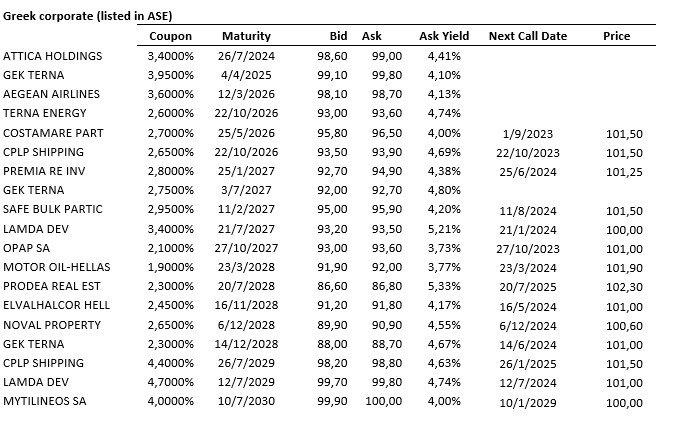This screenshot has width=673, height=428.
Task: Select the Price column header
Action: pos(617,36)
